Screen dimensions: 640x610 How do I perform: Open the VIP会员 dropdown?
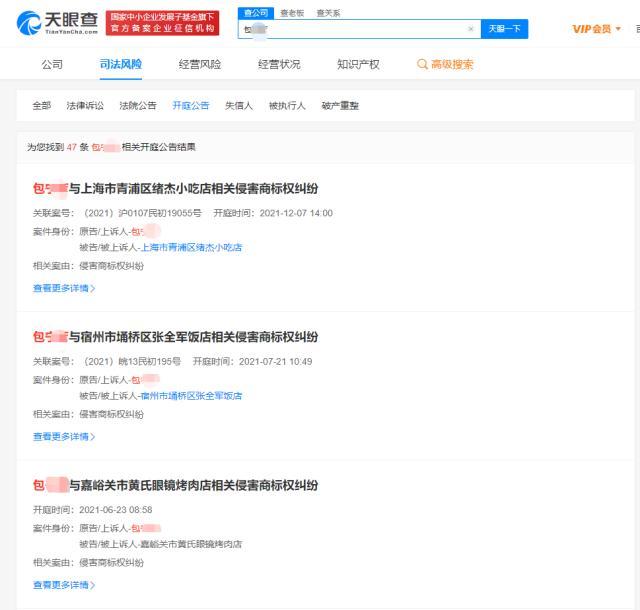coord(595,29)
